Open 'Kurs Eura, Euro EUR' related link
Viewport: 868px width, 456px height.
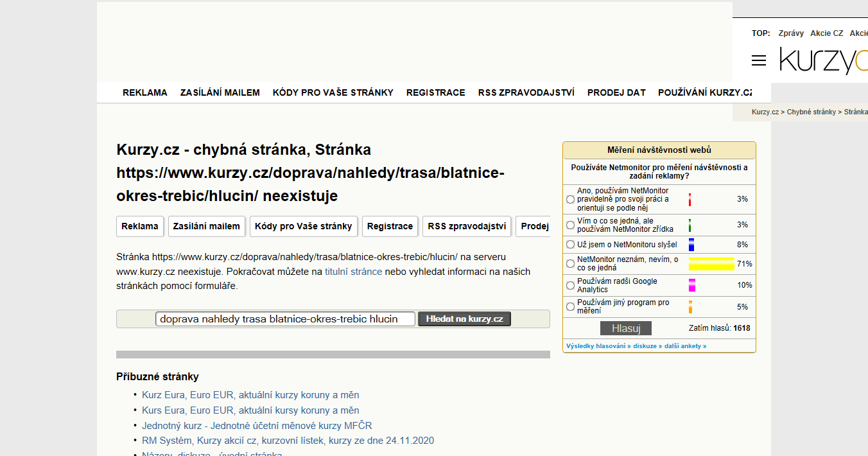[x=250, y=410]
